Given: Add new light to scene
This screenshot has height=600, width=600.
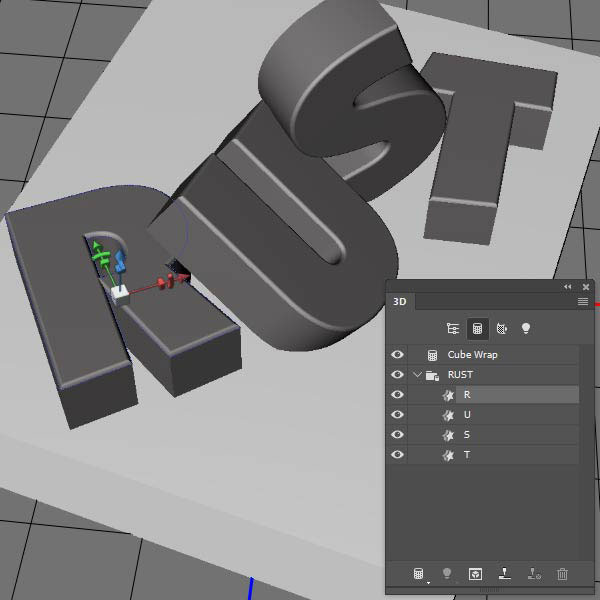Looking at the screenshot, I should click(447, 574).
